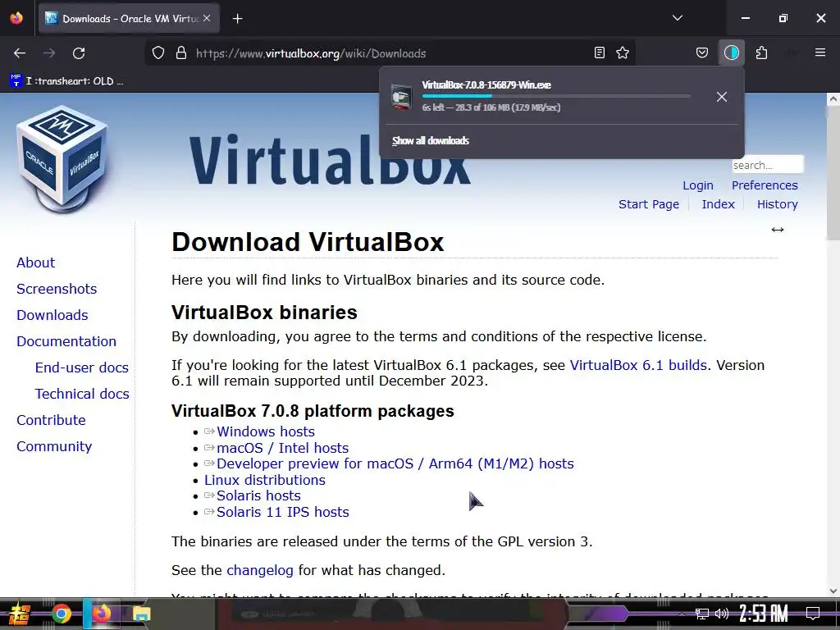Download the Windows hosts package
This screenshot has width=840, height=630.
click(265, 431)
